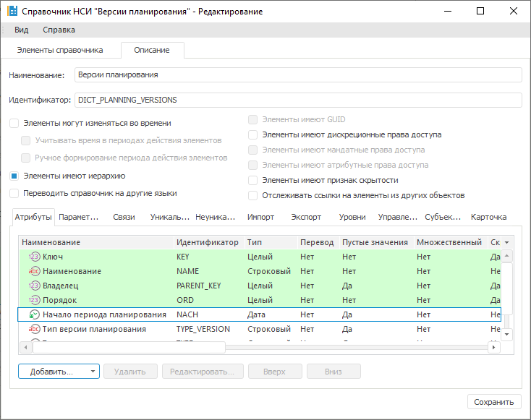
Task: Click the string icon beside Тип версии планирования
Action: pos(34,329)
